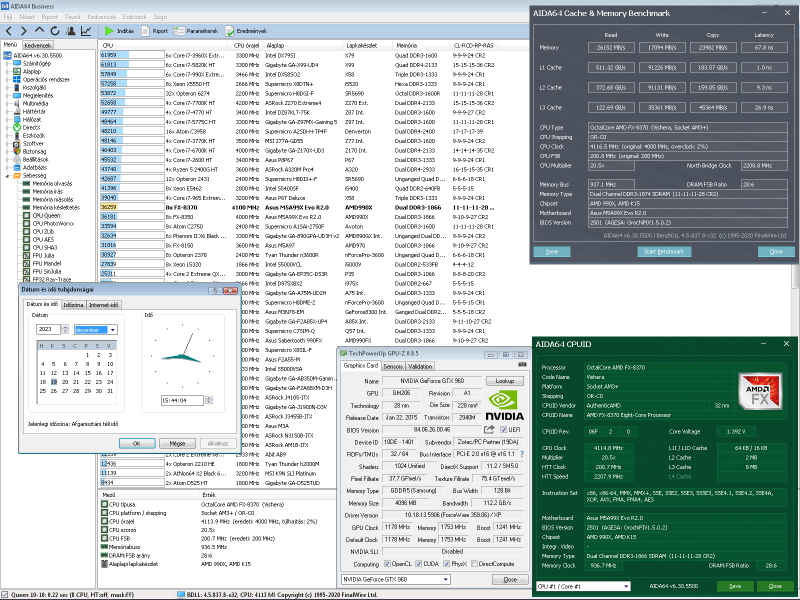Viewport: 800px width, 600px height.
Task: Open the Sensors tab in GPU-Z
Action: tap(393, 366)
